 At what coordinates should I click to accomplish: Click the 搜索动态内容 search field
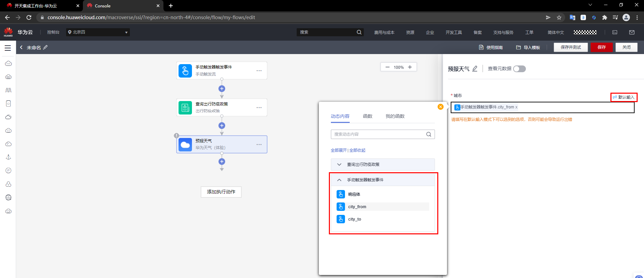click(x=383, y=134)
